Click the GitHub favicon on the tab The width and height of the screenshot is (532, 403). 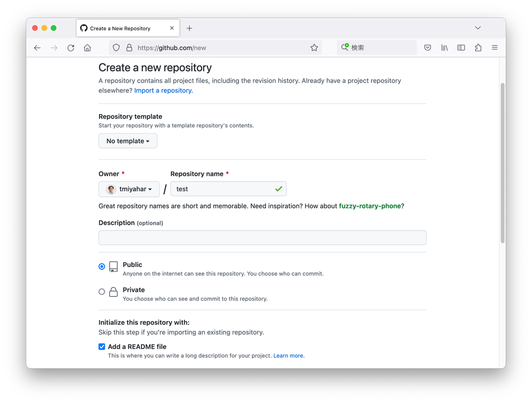point(84,28)
